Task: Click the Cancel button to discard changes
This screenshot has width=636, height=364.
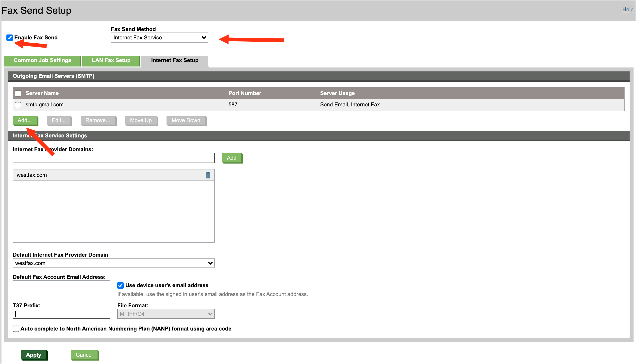Action: (84, 354)
